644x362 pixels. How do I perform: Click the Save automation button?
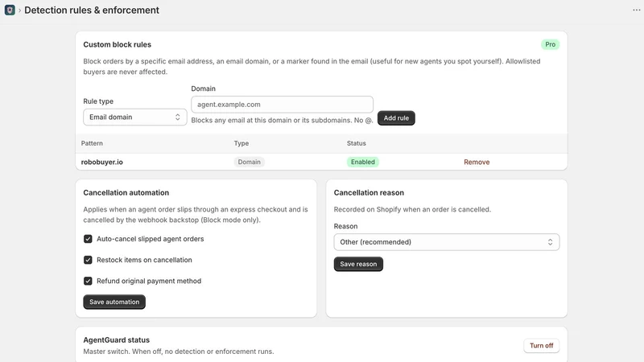(114, 302)
